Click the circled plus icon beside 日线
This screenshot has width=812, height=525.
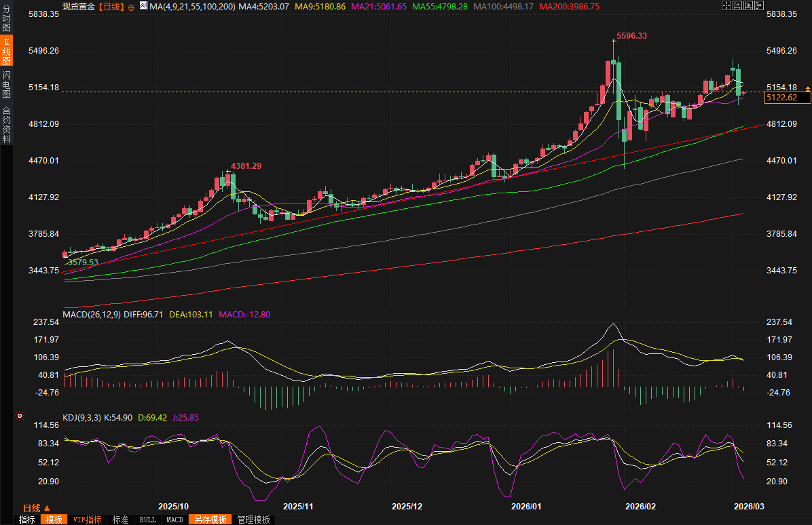pos(131,6)
